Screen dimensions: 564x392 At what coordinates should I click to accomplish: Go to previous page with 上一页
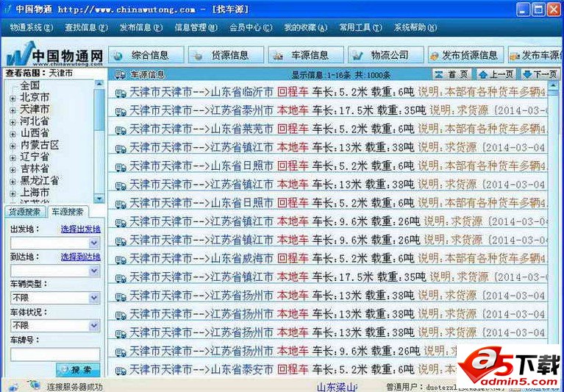496,74
